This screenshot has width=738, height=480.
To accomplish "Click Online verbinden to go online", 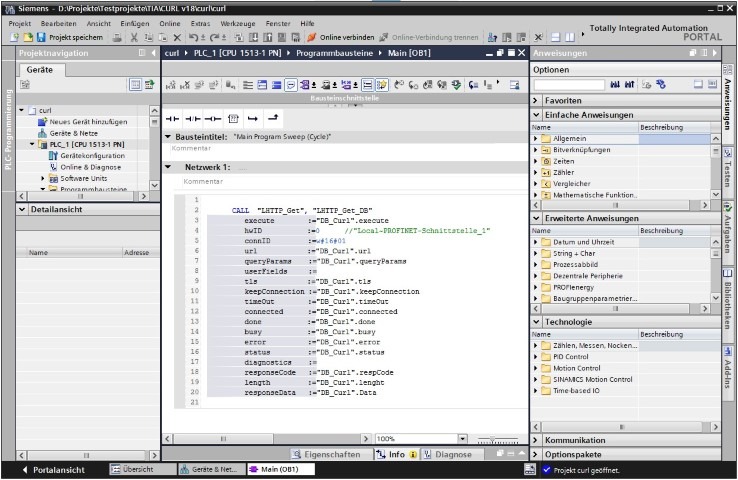I will [x=340, y=37].
